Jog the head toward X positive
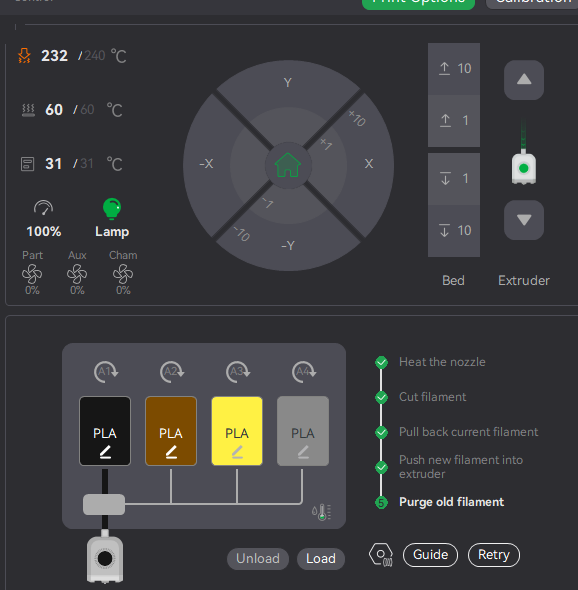 click(369, 164)
